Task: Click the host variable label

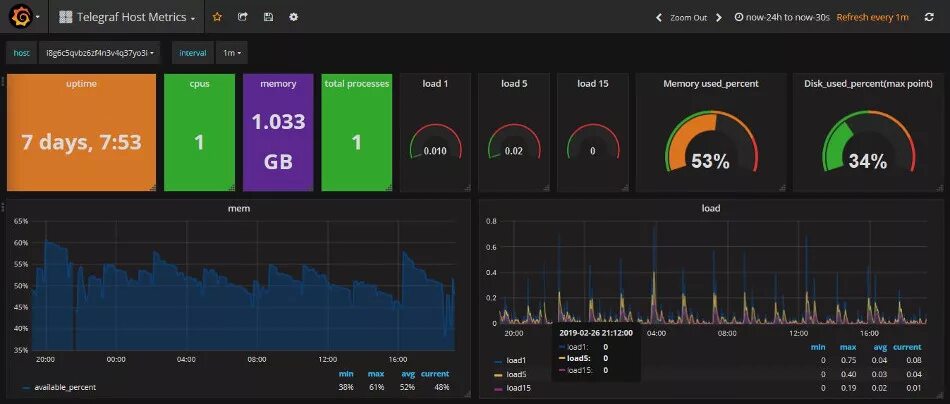Action: (21, 53)
